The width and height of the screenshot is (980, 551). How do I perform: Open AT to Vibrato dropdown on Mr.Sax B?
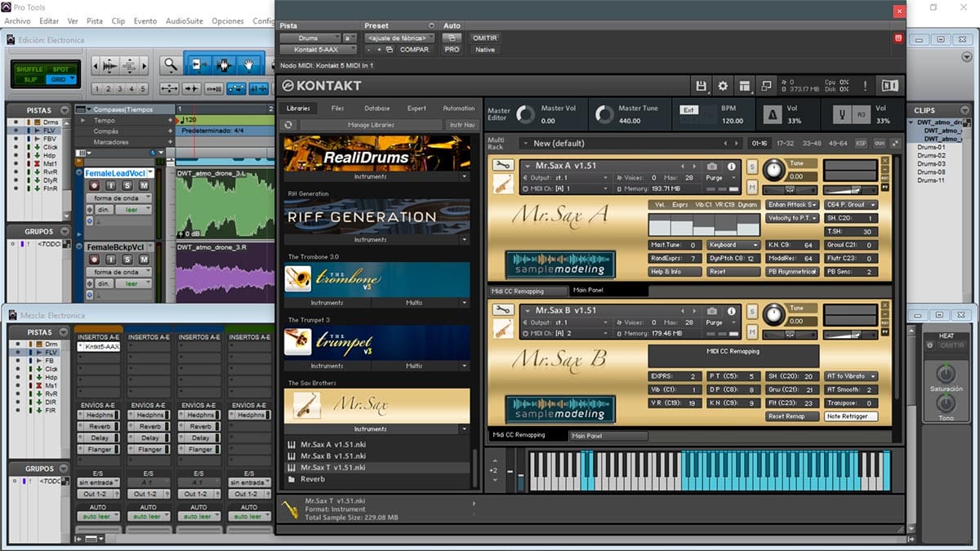click(x=851, y=376)
